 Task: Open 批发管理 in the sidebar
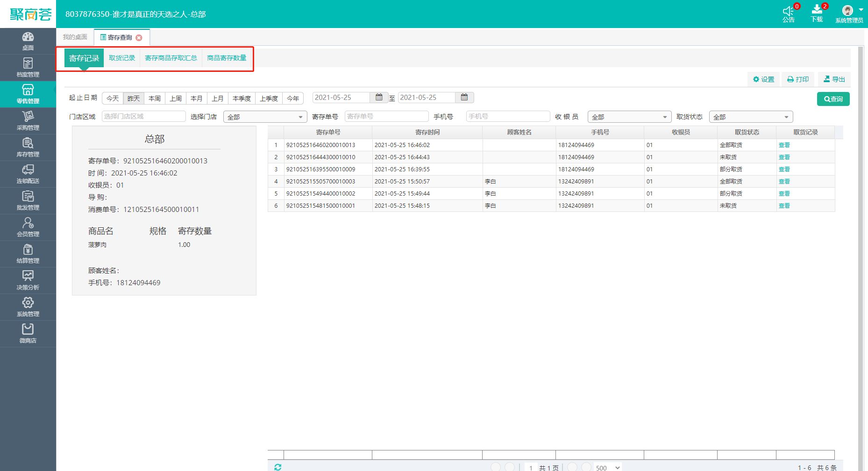[x=28, y=201]
